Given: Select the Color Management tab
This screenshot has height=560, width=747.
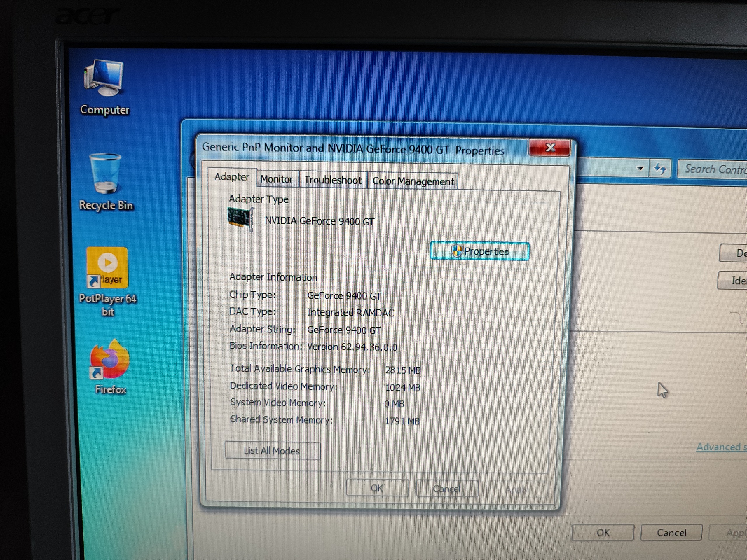Looking at the screenshot, I should [x=413, y=181].
